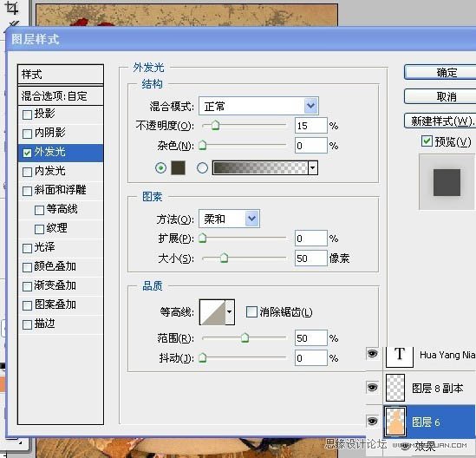The image size is (476, 458).
Task: Expand the 方法 technique dropdown
Action: click(x=229, y=219)
